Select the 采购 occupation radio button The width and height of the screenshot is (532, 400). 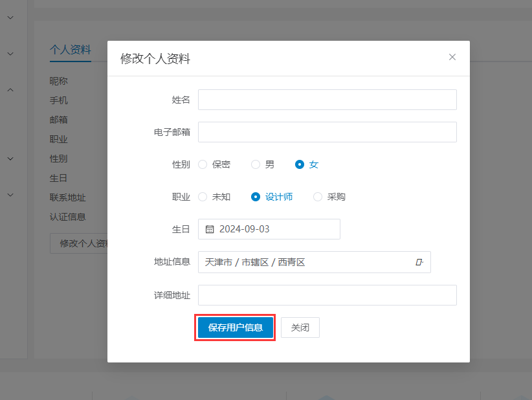[x=318, y=197]
